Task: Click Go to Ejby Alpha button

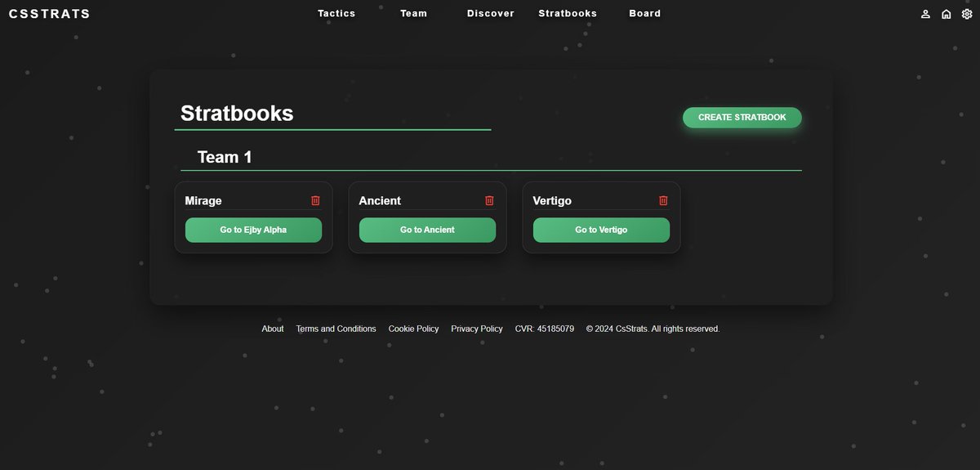Action: (x=253, y=230)
